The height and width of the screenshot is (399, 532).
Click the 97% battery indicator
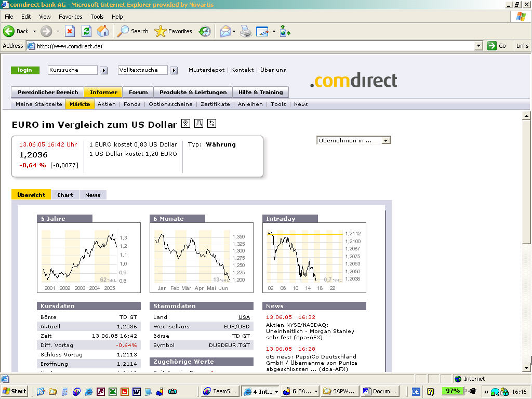(453, 391)
